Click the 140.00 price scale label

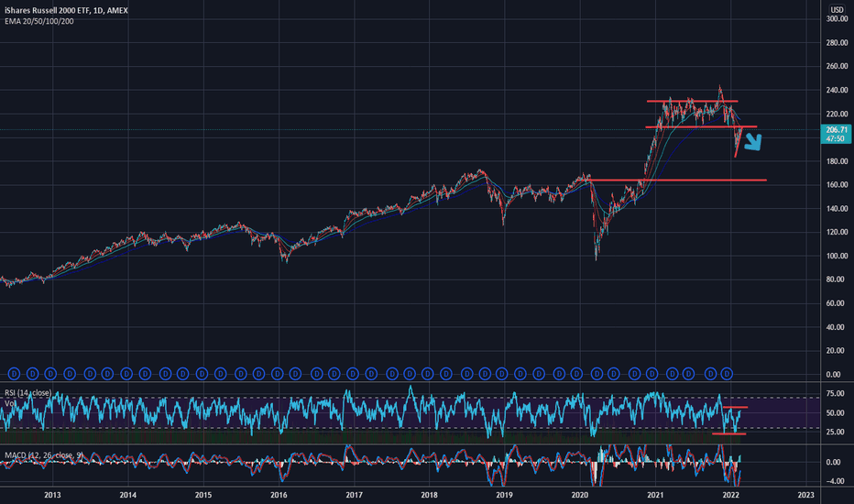[x=837, y=209]
